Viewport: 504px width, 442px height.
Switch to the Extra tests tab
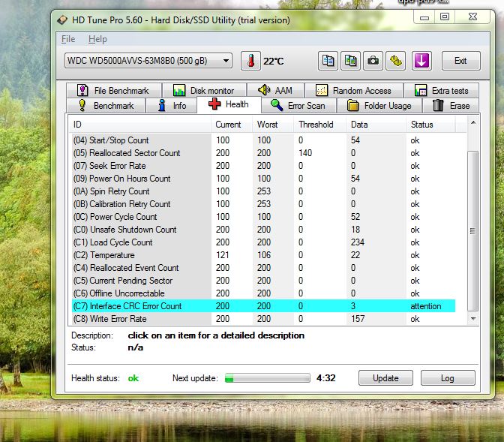(442, 90)
